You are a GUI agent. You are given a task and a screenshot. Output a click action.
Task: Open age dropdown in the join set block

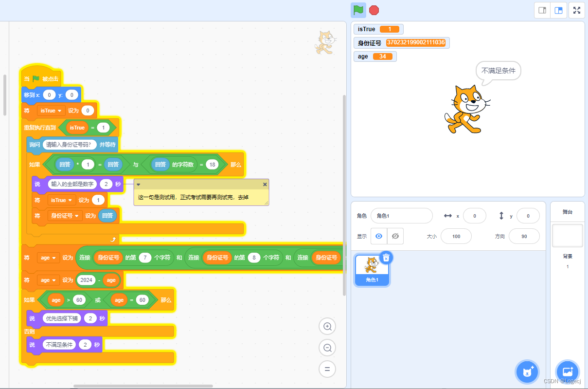[x=48, y=258]
